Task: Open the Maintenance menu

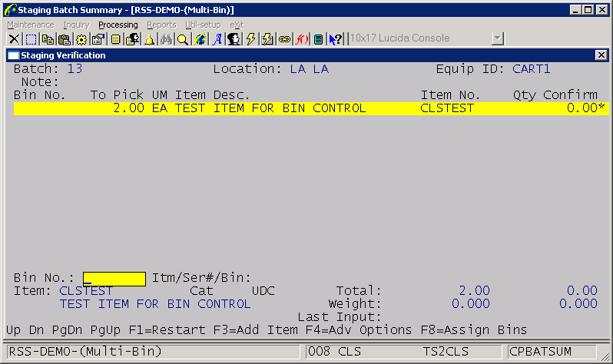Action: (x=31, y=25)
